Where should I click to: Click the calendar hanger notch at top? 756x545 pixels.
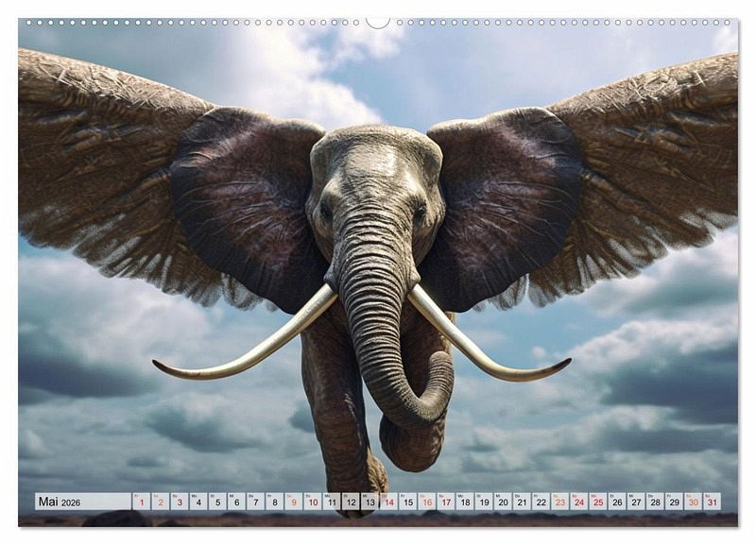tap(378, 22)
